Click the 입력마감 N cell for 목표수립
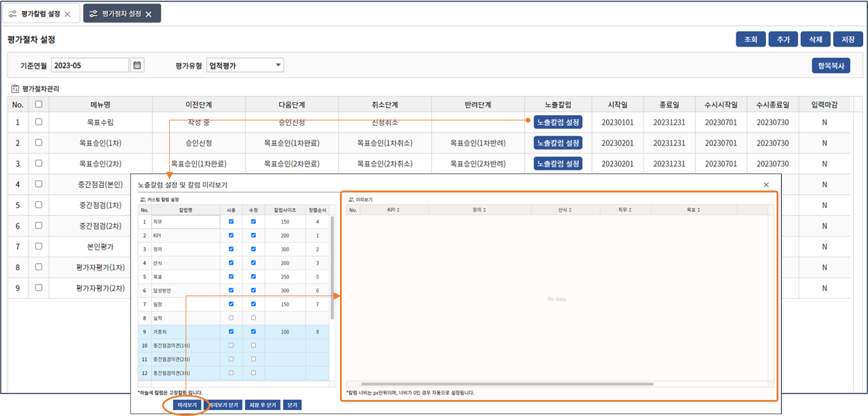The width and height of the screenshot is (868, 416). tap(824, 122)
